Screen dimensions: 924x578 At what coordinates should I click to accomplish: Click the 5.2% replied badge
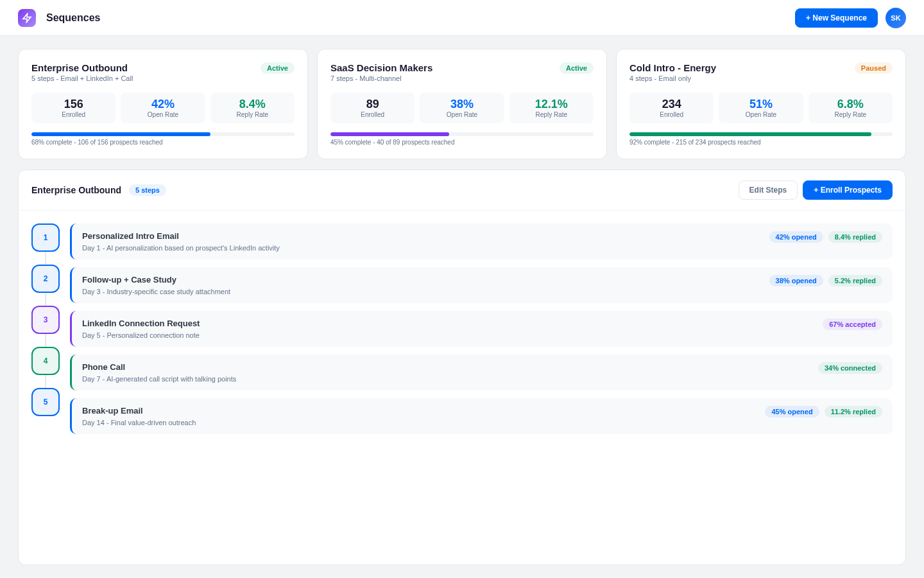point(855,281)
